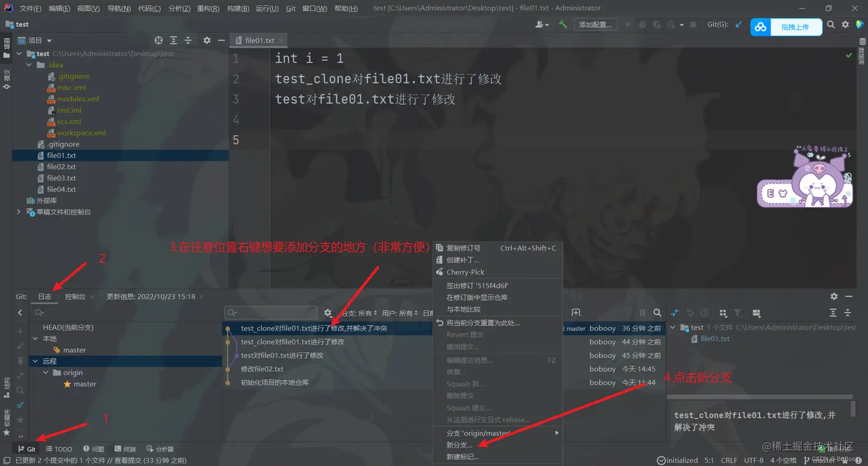
Task: Click the Baidu cloud upload widget icon
Action: click(760, 27)
